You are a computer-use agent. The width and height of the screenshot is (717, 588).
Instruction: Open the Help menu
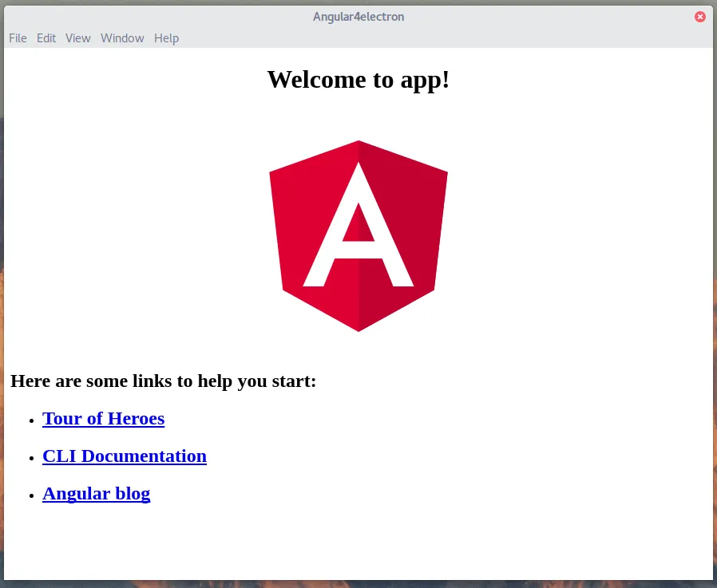point(166,37)
